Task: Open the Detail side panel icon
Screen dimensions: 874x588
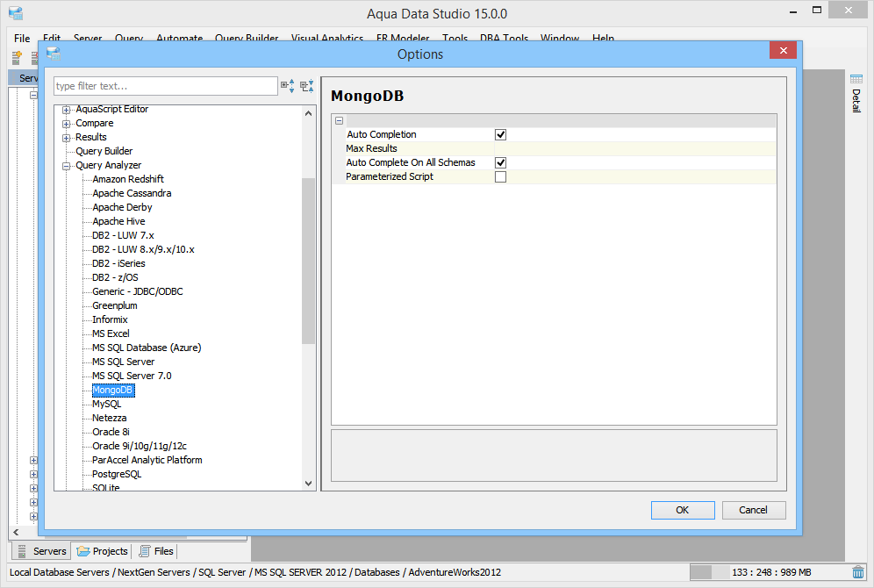Action: [856, 80]
